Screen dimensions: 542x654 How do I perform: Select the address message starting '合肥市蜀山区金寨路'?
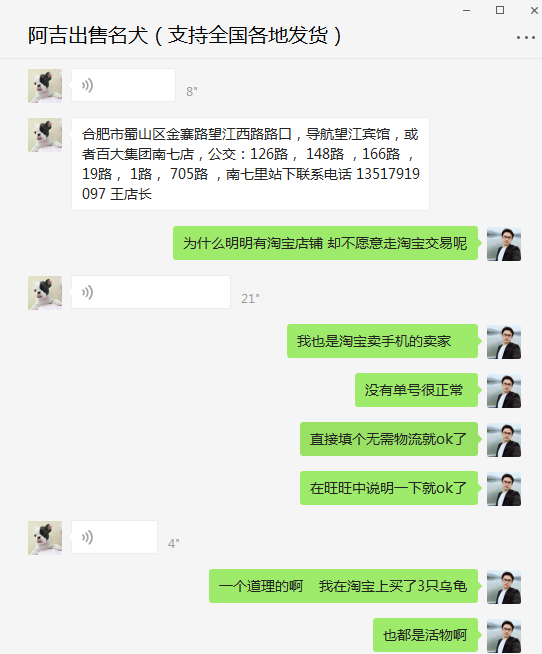pyautogui.click(x=250, y=164)
